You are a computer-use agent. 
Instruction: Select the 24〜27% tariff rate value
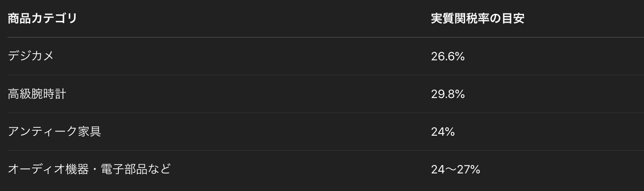[x=456, y=170]
